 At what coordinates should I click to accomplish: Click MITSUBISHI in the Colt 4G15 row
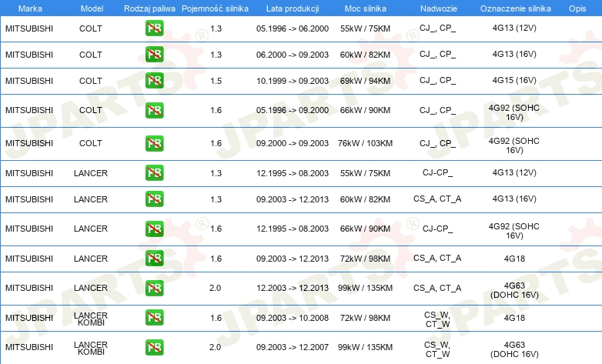[29, 81]
